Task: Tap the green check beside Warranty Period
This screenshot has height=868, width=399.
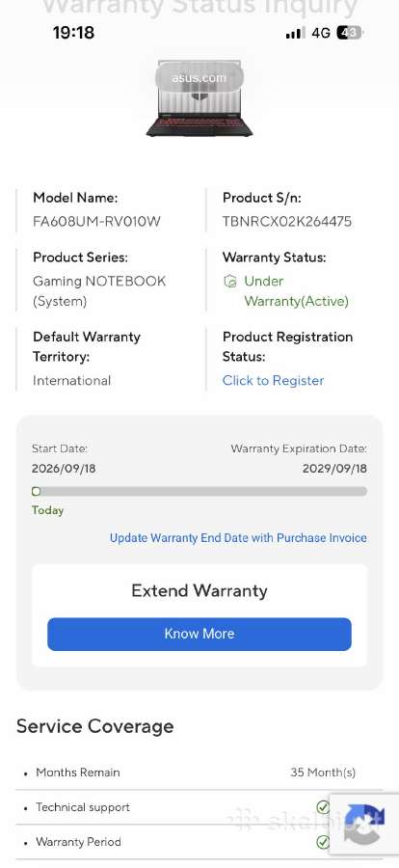Action: coord(323,842)
